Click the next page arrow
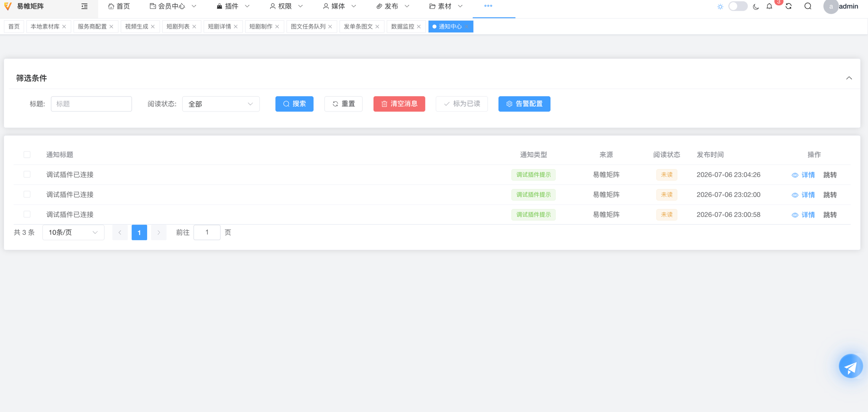The height and width of the screenshot is (412, 868). point(159,232)
